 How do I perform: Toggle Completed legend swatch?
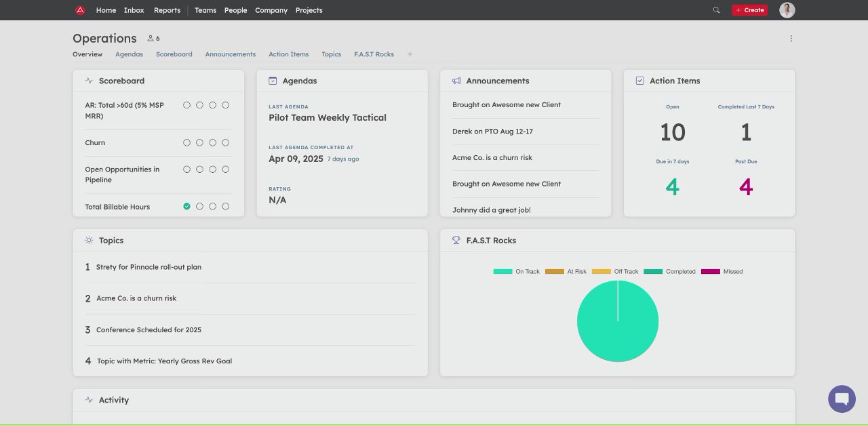(653, 272)
